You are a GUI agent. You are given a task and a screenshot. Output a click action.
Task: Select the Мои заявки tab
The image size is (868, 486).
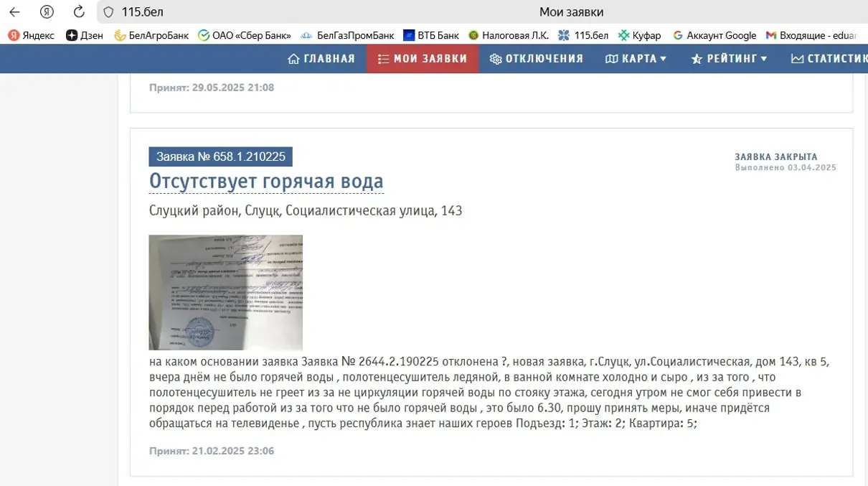tap(423, 59)
